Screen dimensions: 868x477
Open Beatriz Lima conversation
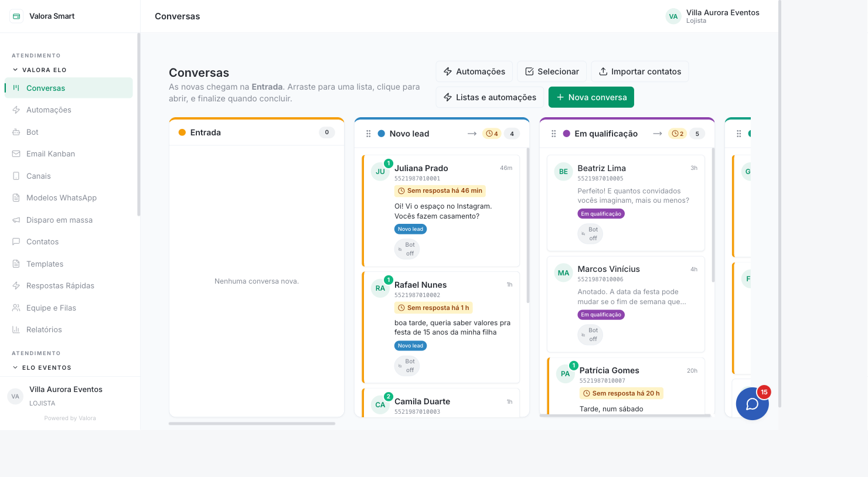[626, 203]
